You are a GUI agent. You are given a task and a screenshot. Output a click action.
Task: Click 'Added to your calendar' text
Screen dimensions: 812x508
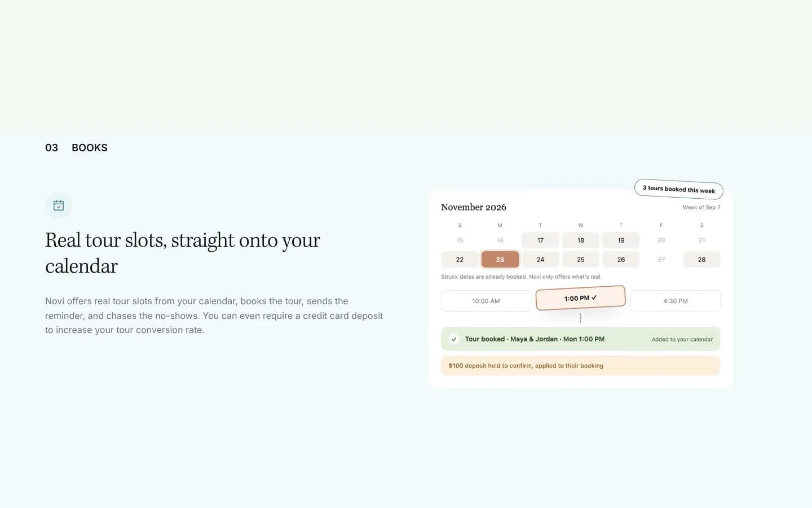pos(682,339)
